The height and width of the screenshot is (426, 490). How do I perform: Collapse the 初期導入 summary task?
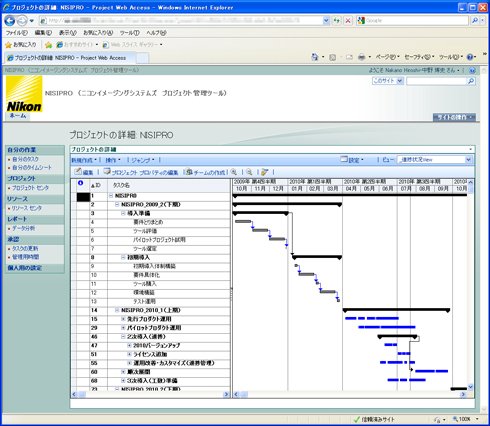point(123,257)
